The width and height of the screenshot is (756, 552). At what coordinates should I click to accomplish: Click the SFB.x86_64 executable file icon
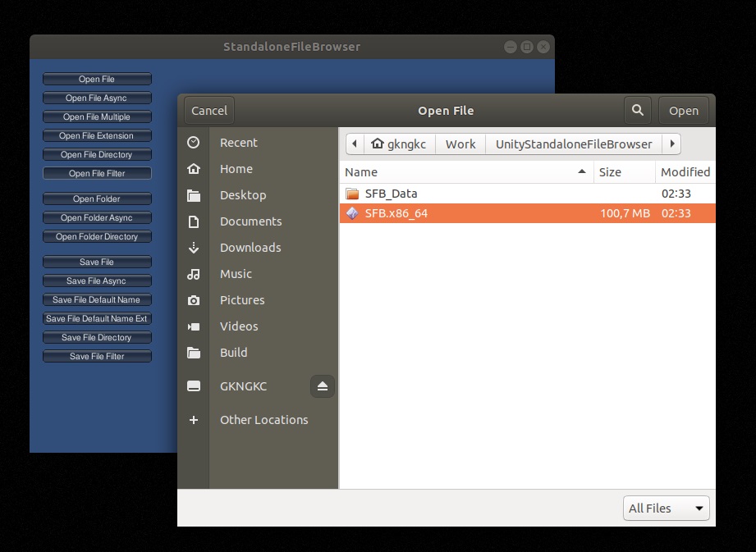[x=352, y=213]
